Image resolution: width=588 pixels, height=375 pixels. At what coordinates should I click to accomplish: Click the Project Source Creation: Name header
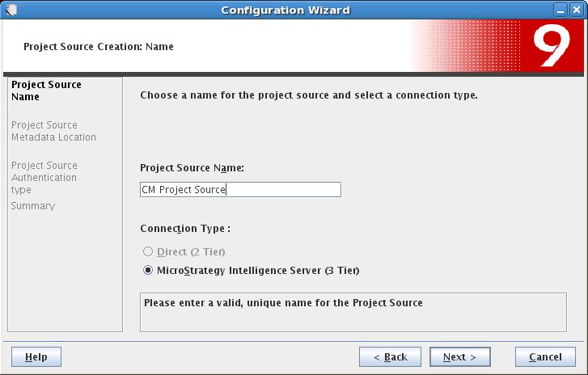coord(98,47)
